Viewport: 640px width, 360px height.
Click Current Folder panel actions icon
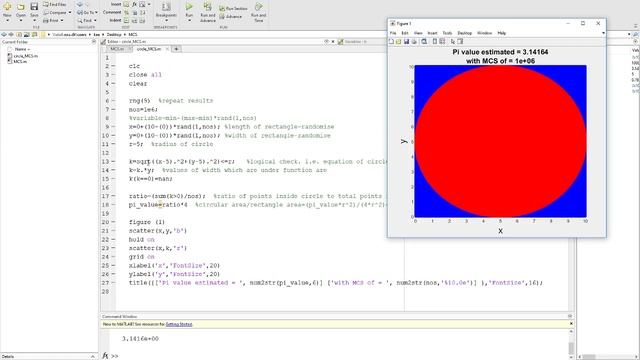(94, 42)
